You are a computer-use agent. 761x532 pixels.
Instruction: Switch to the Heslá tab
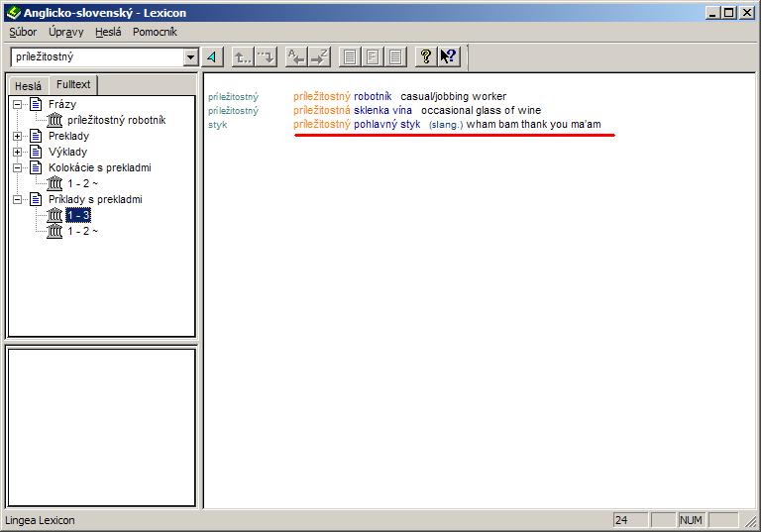28,86
